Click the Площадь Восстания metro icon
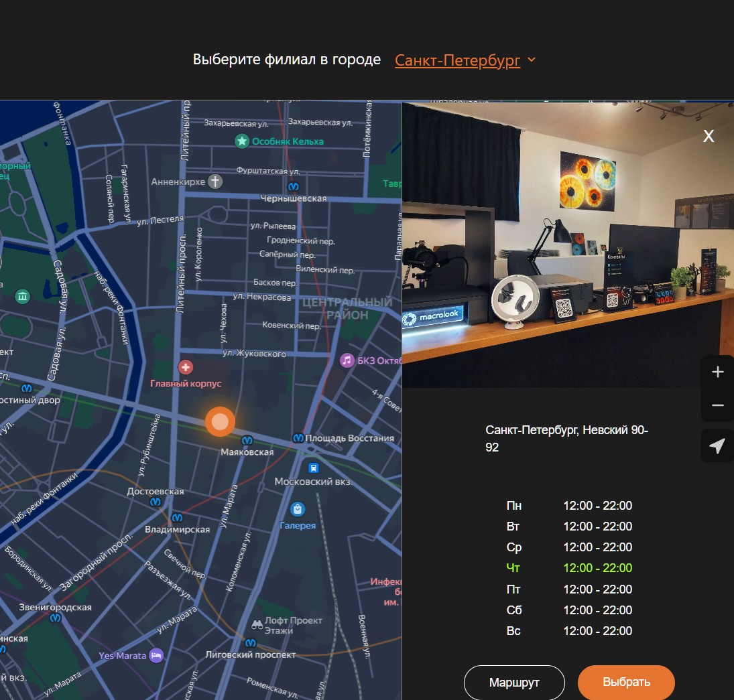Viewport: 734px width, 700px height. pyautogui.click(x=298, y=438)
